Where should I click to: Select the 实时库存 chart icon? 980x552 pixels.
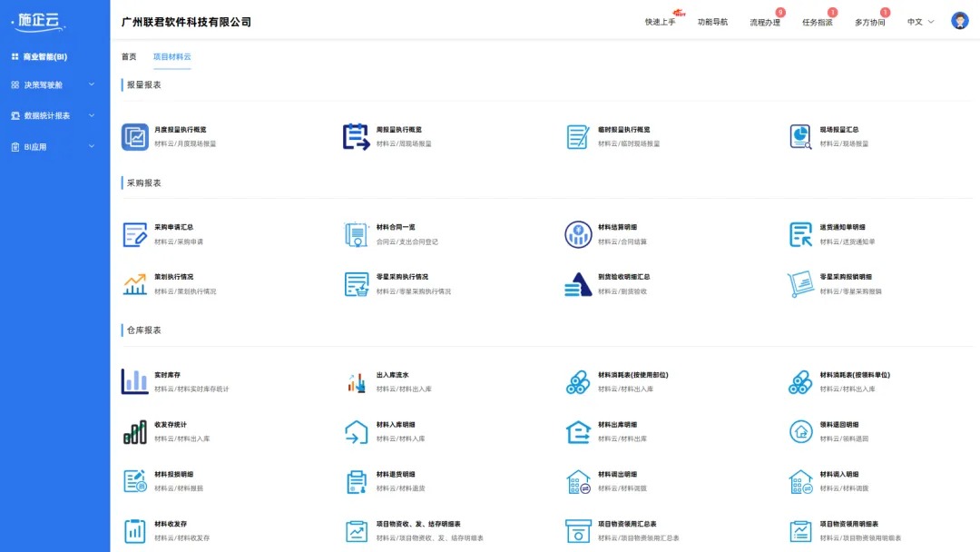(133, 381)
